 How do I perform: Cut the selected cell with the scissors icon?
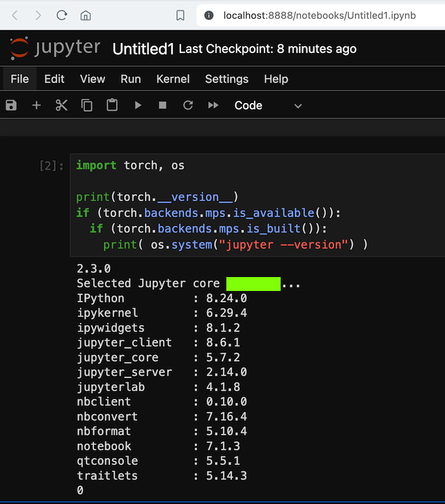click(61, 105)
